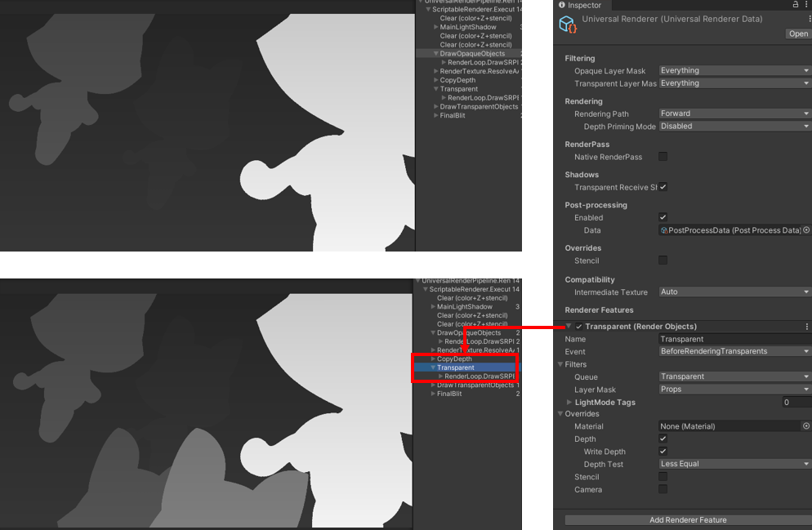The image size is (812, 530).
Task: Open the Depth Test dropdown
Action: click(x=734, y=464)
